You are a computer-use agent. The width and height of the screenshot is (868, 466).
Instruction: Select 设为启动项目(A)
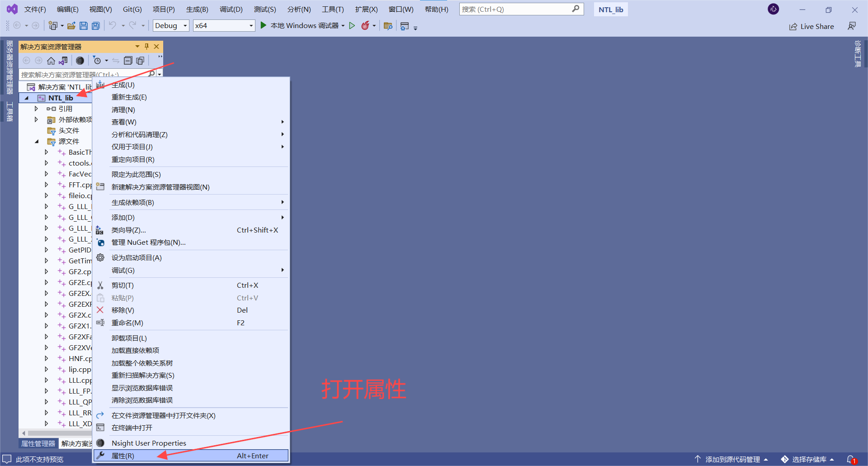191,258
